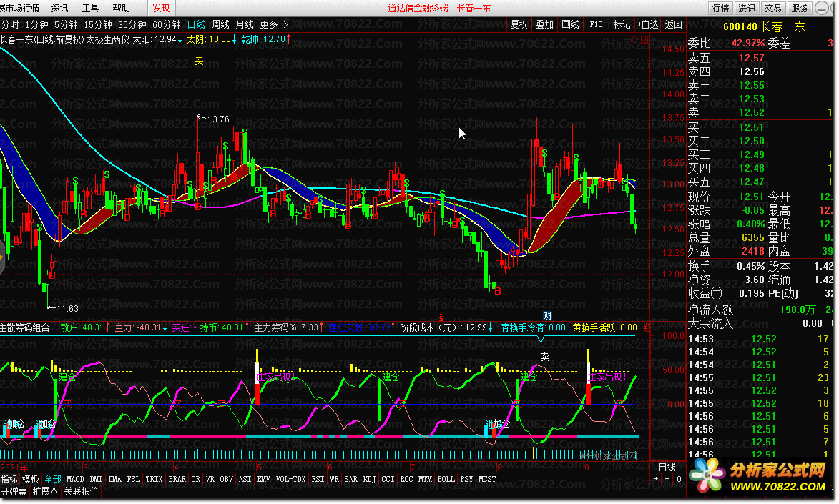Select the 30分钟 period
Image resolution: width=839 pixels, height=504 pixels.
click(132, 24)
